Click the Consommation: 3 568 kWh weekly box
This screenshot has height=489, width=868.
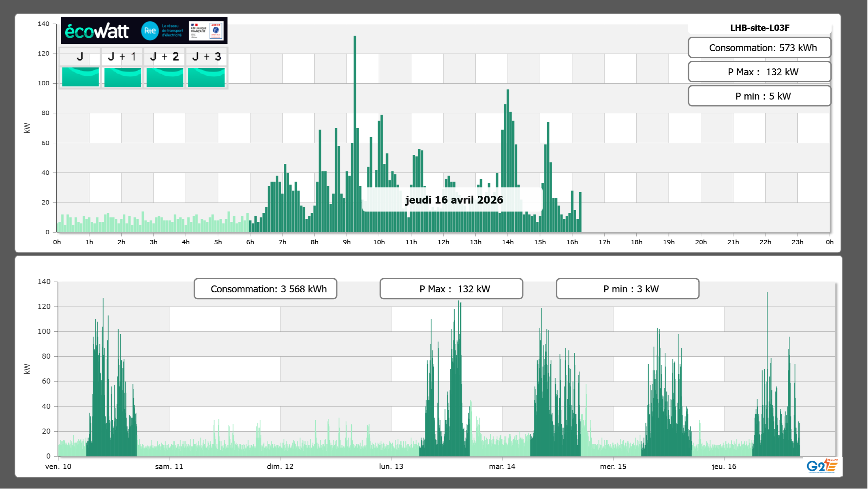click(265, 289)
